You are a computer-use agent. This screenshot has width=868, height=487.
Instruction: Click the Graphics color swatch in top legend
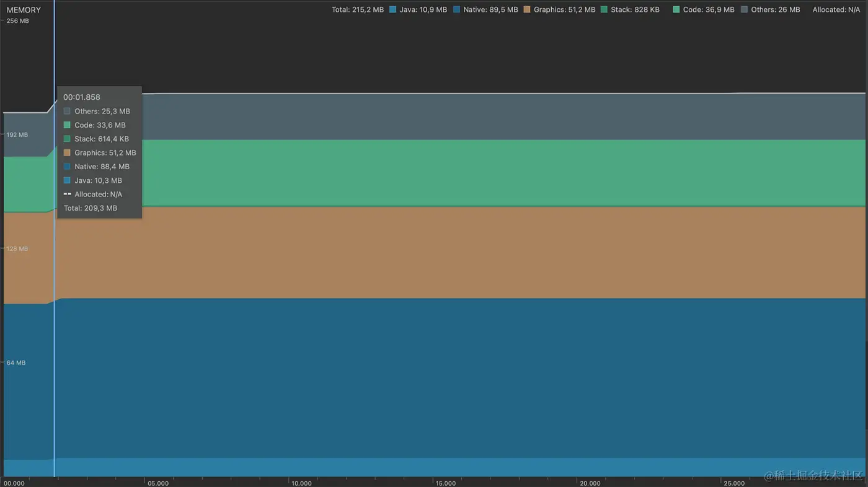(527, 10)
